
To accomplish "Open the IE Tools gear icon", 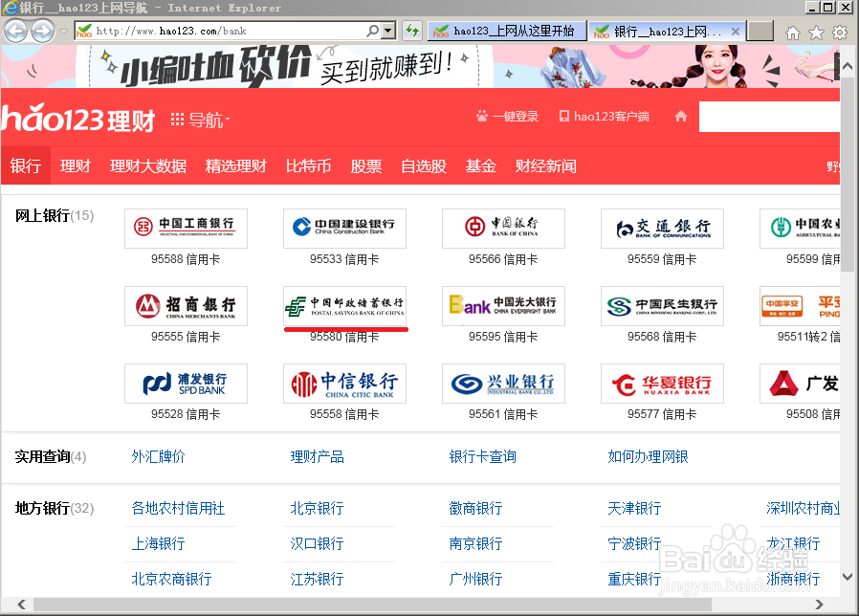I will (840, 33).
